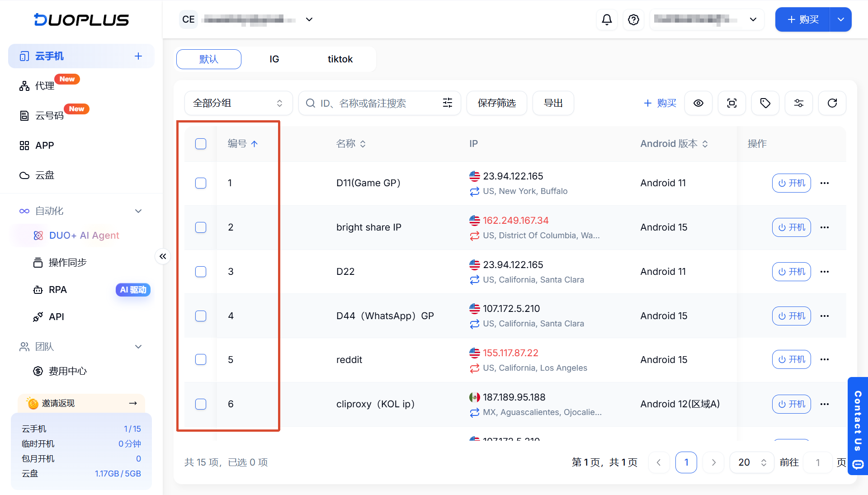
Task: Click the screenshot frame icon in toolbar
Action: pos(732,103)
